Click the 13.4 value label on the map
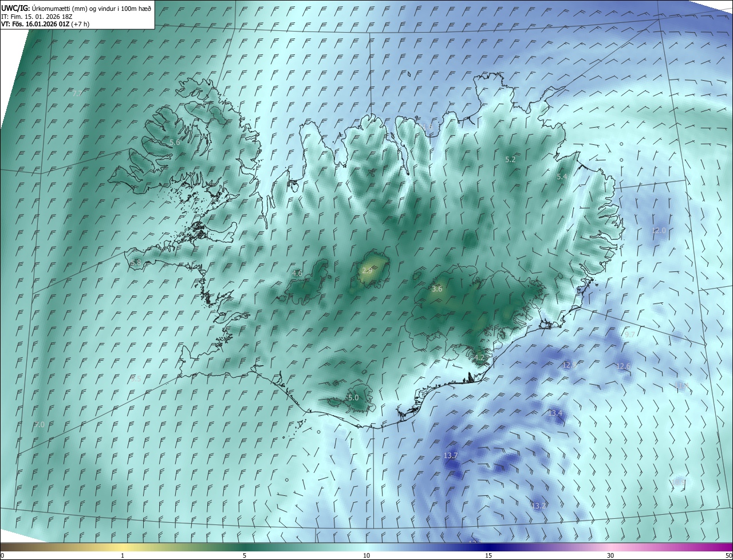The height and width of the screenshot is (560, 733). pos(555,413)
